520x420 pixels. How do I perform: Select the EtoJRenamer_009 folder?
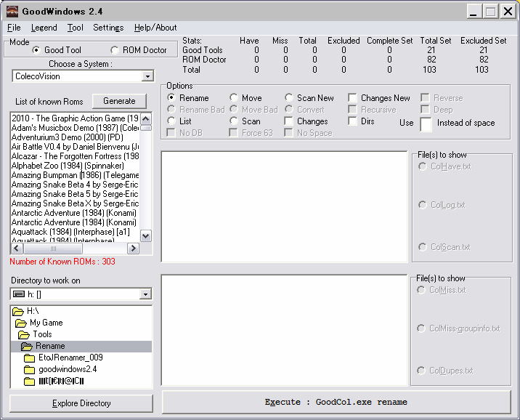click(70, 358)
